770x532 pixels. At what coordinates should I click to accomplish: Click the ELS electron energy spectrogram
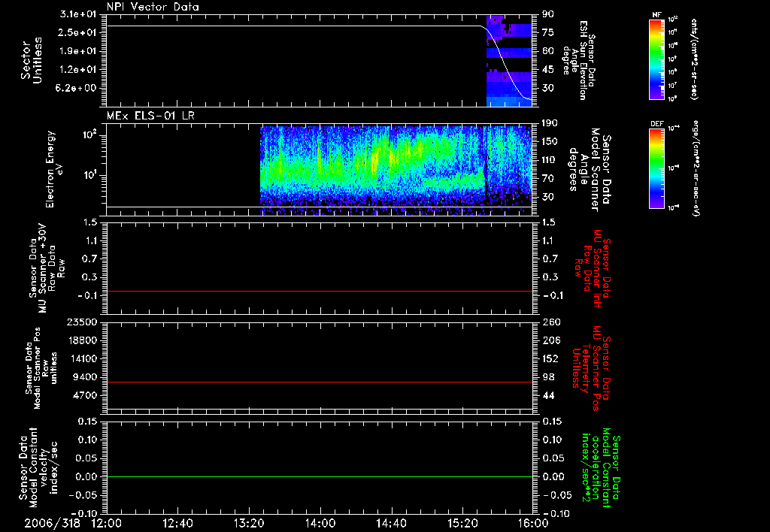396,171
